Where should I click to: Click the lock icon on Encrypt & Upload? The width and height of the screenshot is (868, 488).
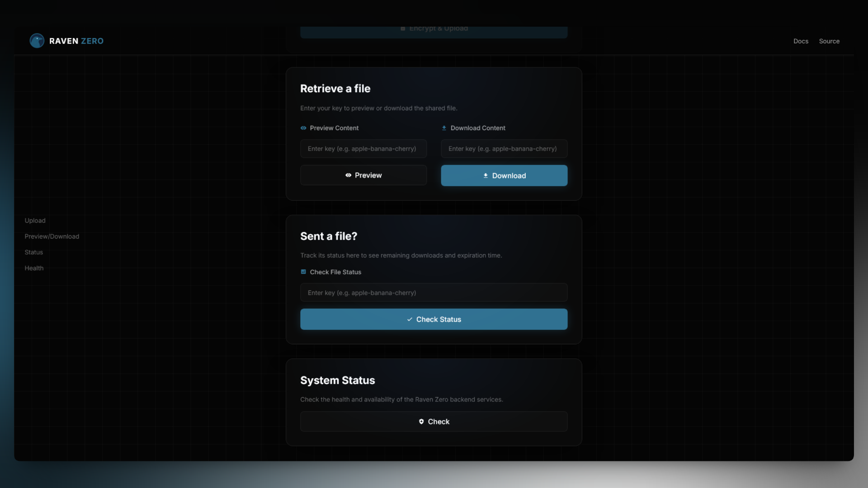point(403,28)
